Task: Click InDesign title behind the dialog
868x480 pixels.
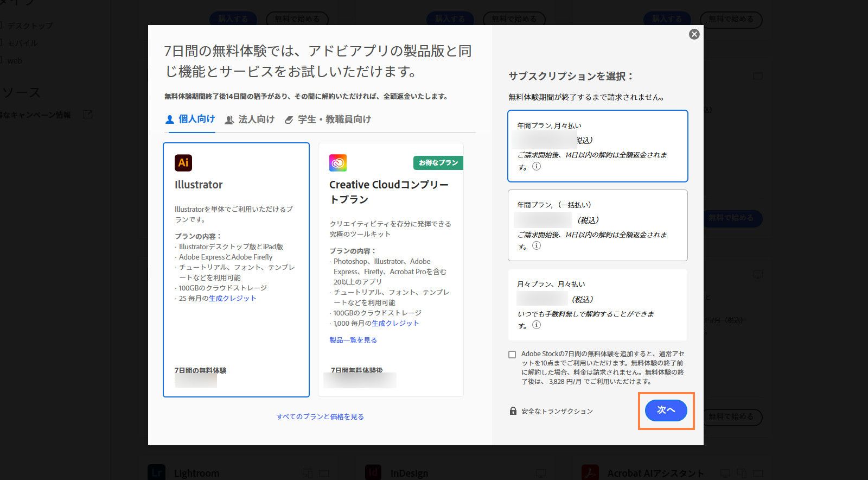Action: 409,473
